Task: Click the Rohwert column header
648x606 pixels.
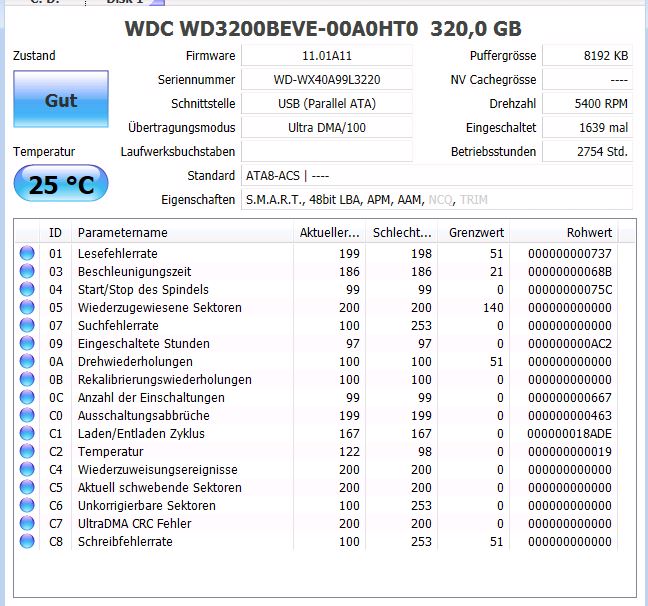Action: [564, 233]
